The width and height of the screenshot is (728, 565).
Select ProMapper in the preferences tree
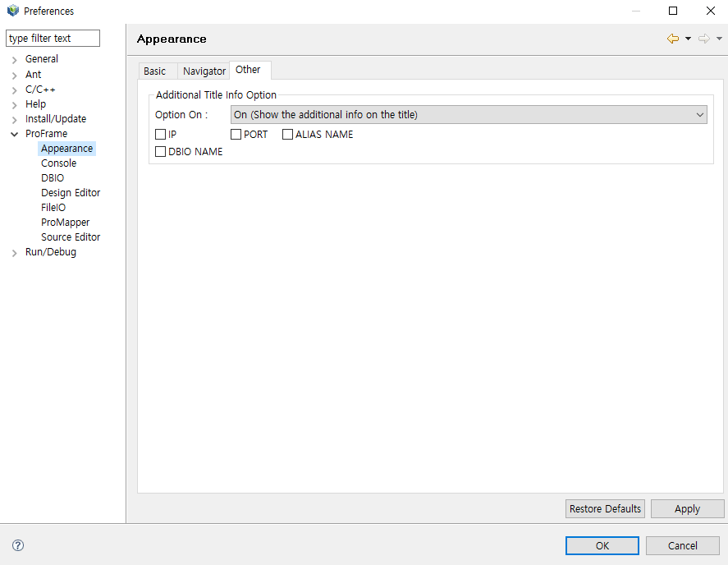tap(65, 223)
